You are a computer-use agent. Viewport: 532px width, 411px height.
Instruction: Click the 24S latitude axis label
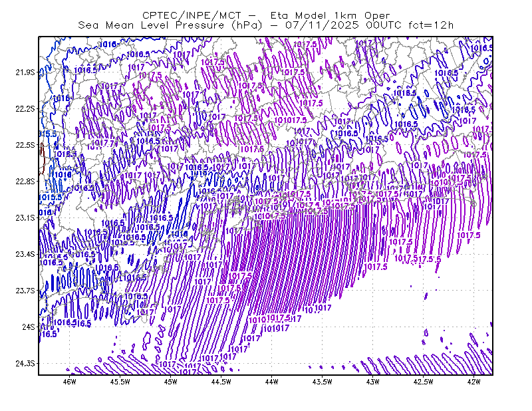point(29,327)
